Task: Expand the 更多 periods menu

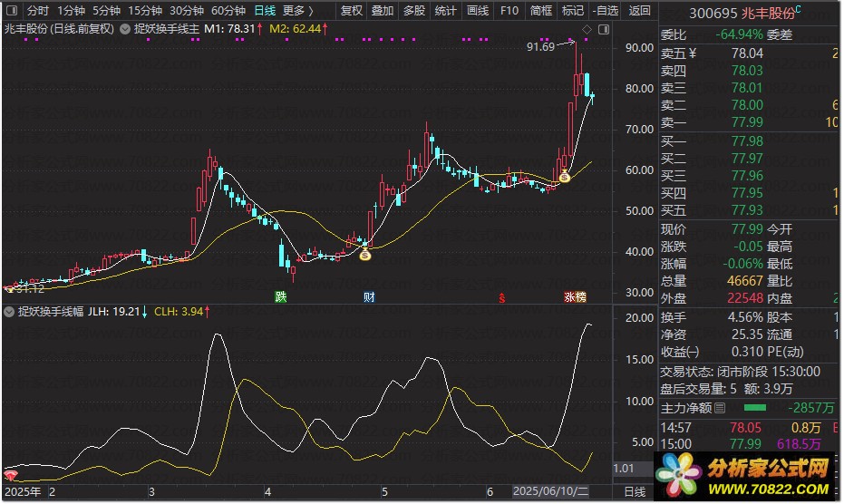Action: tap(298, 10)
